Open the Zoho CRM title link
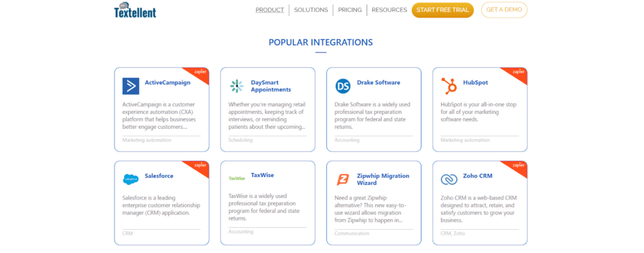Image resolution: width=644 pixels, height=253 pixels. point(478,176)
